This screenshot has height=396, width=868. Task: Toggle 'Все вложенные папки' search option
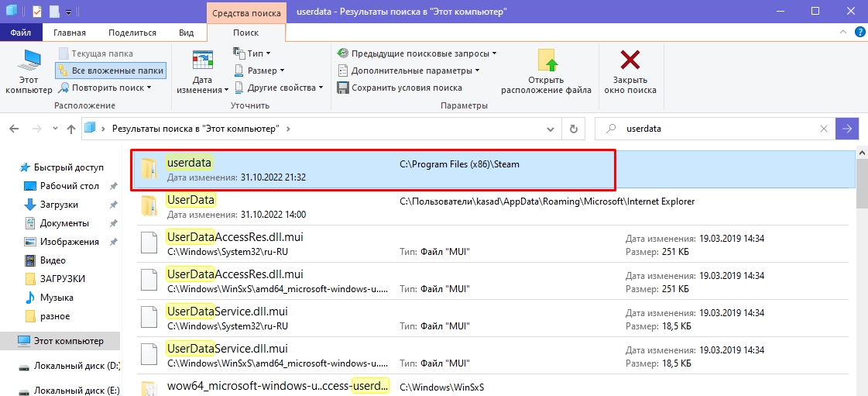(x=110, y=71)
